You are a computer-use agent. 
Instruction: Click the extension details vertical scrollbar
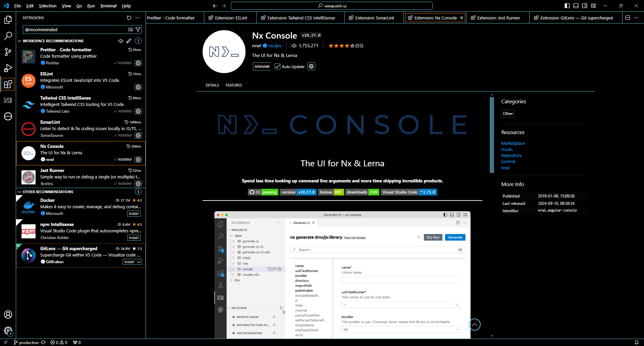tap(492, 135)
